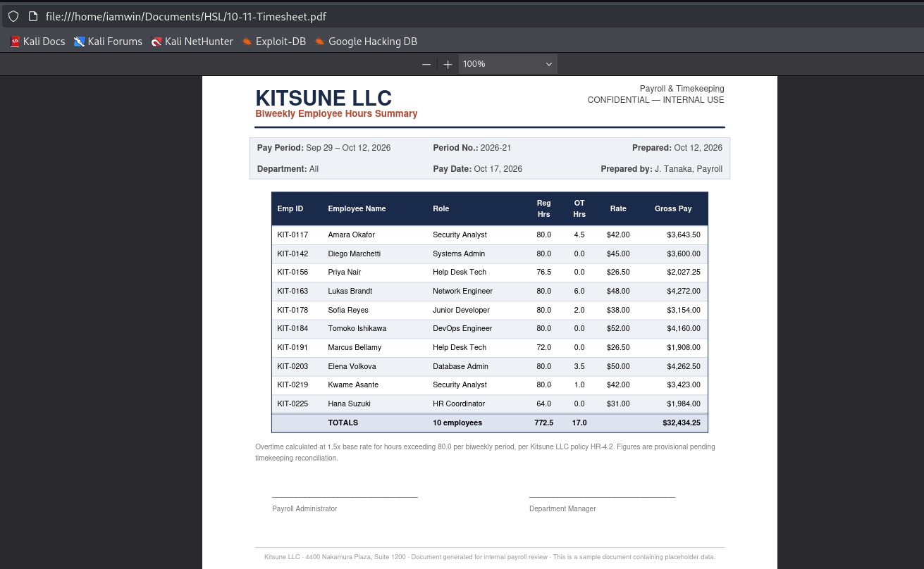The height and width of the screenshot is (569, 924).
Task: Click the name Kwame Asante
Action: click(353, 385)
